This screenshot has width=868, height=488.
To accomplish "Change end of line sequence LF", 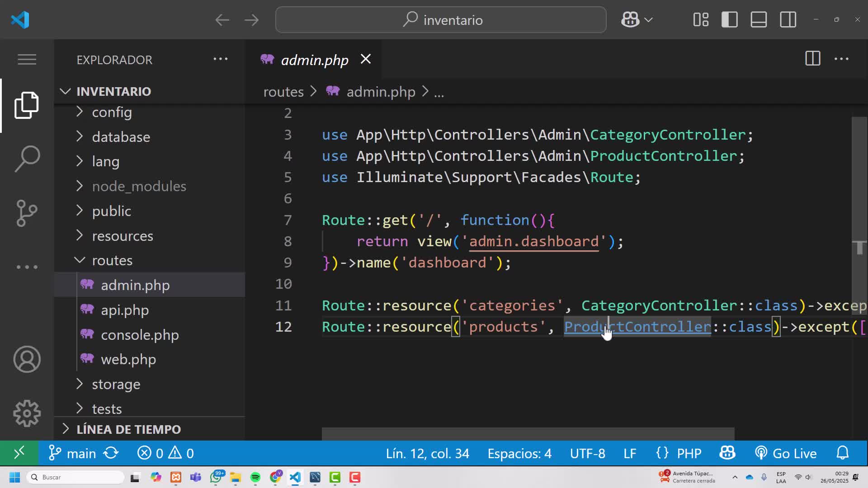I will (630, 453).
